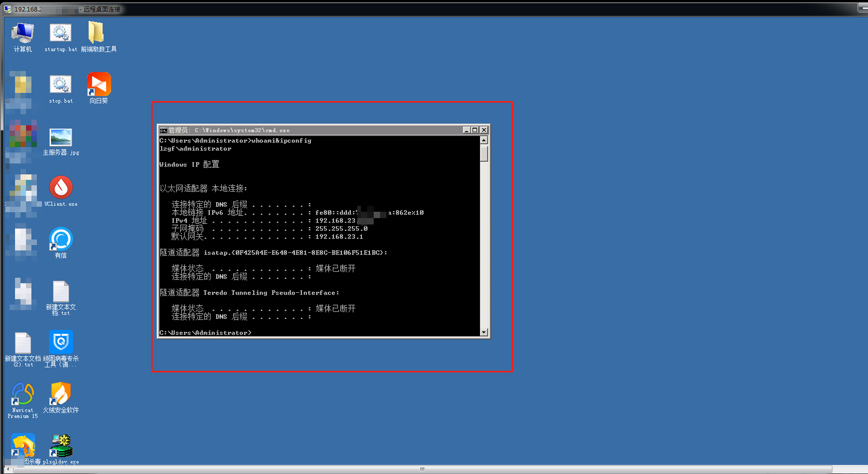Select the 前端取数工具 folder

coord(97,34)
